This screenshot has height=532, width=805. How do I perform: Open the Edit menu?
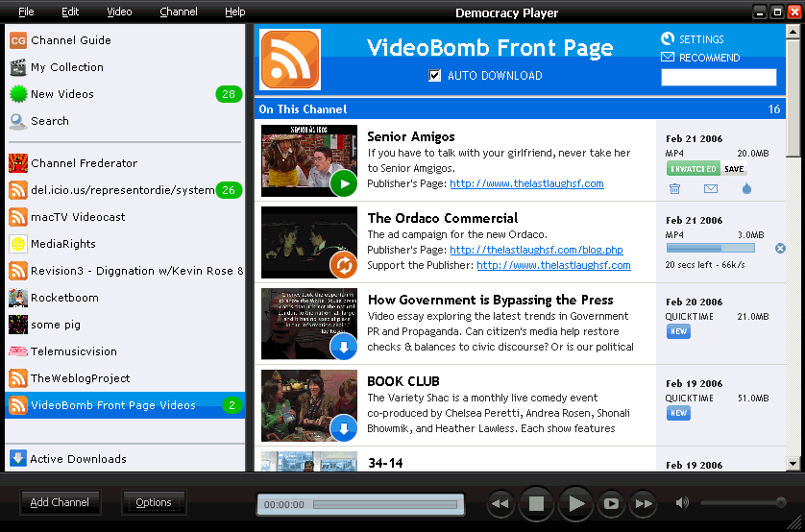tap(70, 12)
